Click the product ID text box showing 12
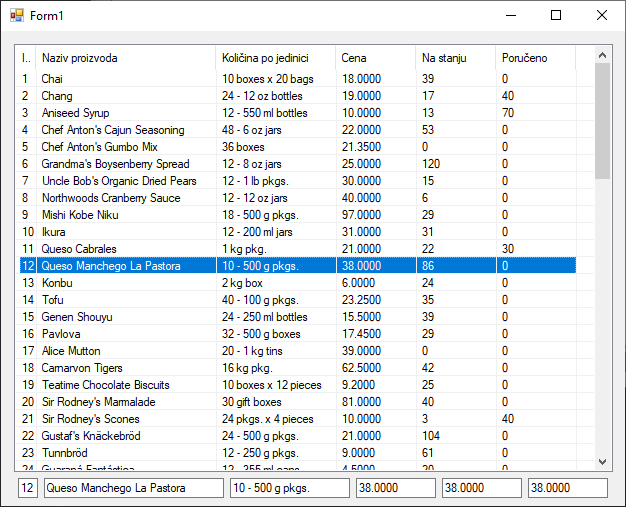Screen dimensions: 626x507 (28, 488)
